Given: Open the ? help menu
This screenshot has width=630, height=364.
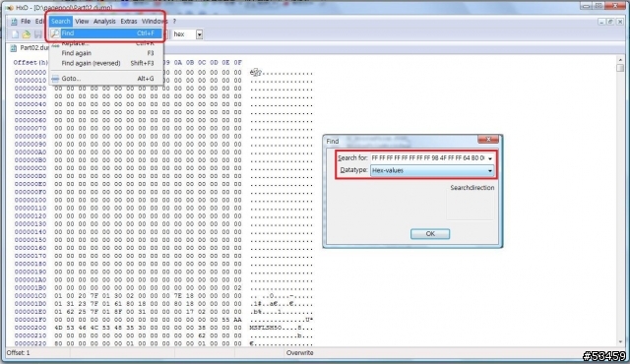Looking at the screenshot, I should pyautogui.click(x=174, y=22).
